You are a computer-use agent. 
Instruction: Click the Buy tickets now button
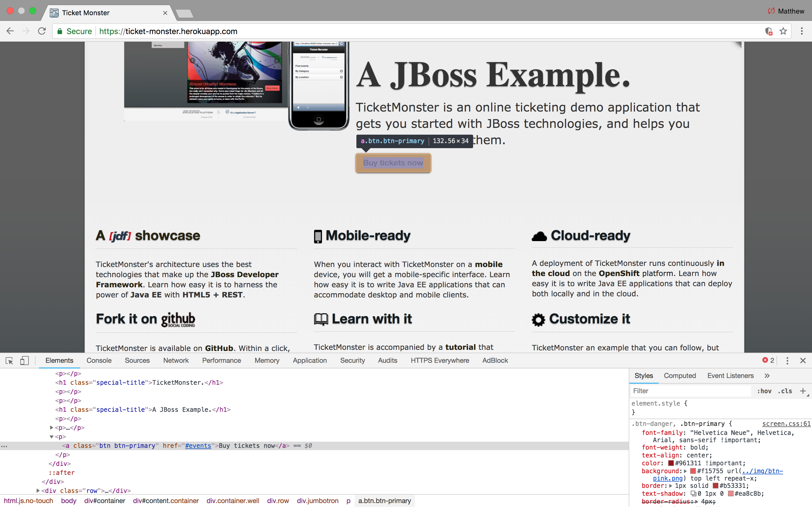click(393, 163)
